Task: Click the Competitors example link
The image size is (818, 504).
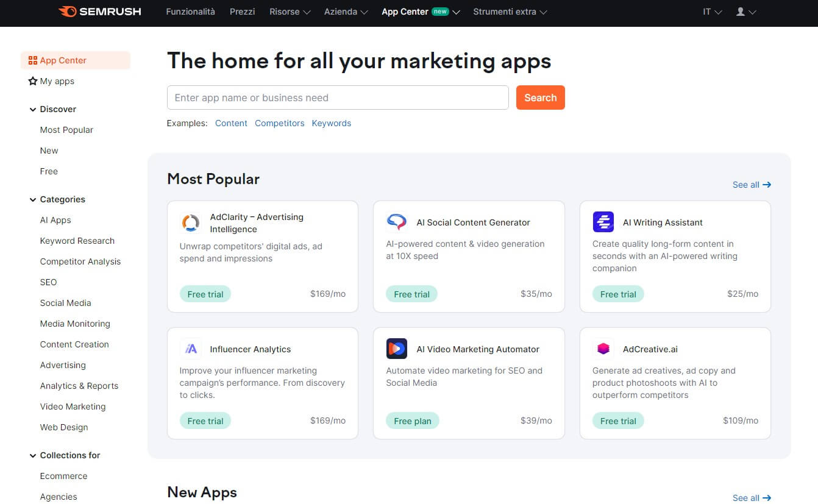Action: tap(280, 123)
